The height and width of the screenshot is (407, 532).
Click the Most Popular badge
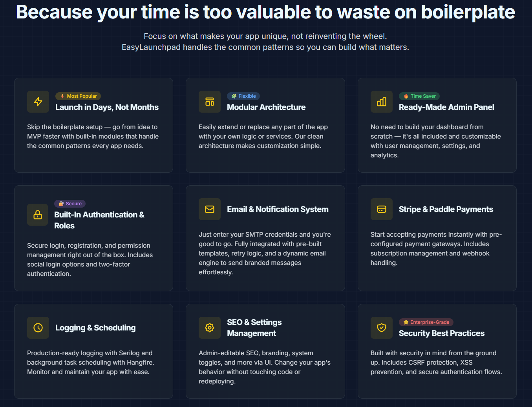click(78, 96)
